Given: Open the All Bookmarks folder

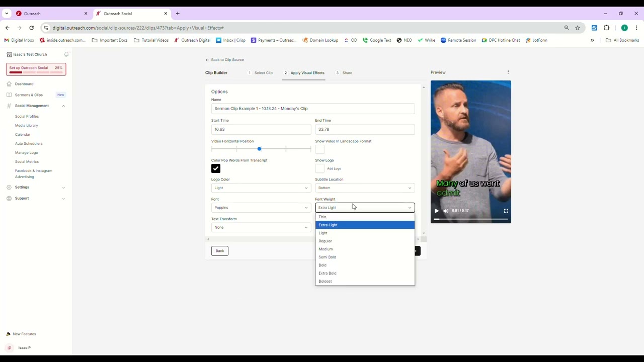Looking at the screenshot, I should coord(622,40).
